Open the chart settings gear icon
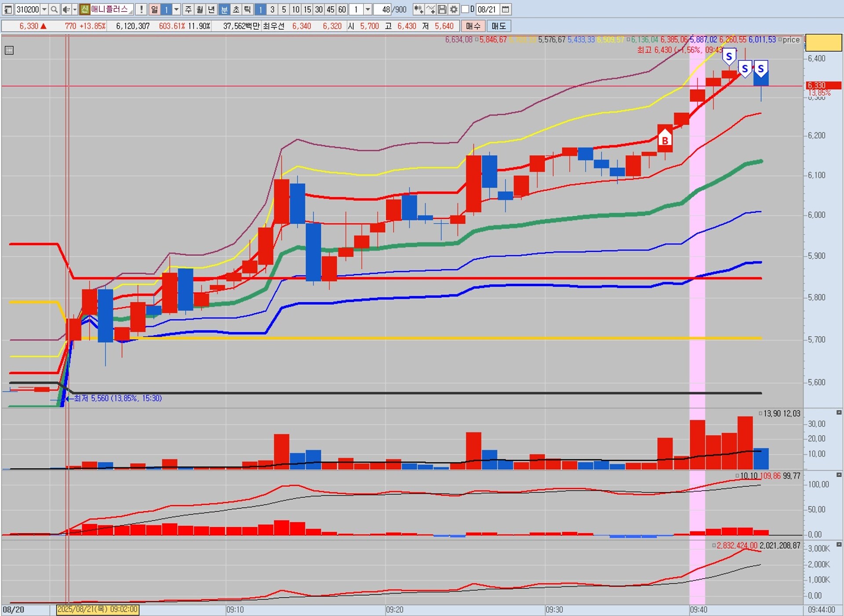Viewport: 844px width, 616px height. coord(454,9)
